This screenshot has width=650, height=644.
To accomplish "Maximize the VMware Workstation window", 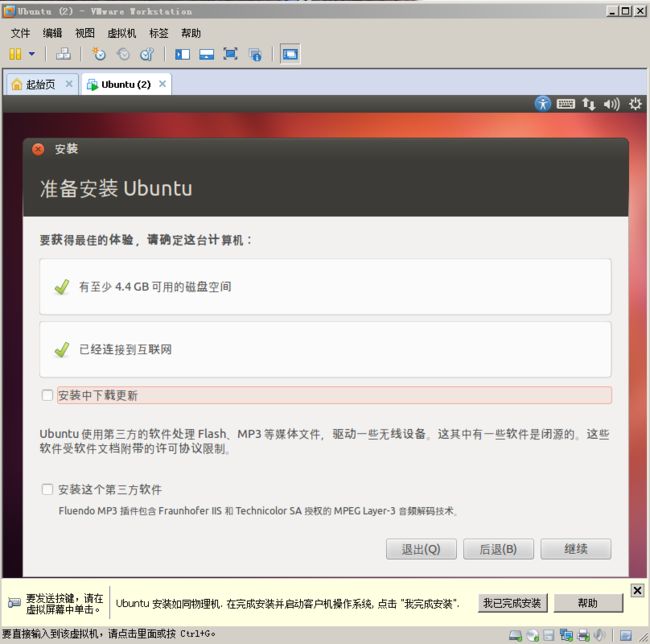I will point(626,11).
